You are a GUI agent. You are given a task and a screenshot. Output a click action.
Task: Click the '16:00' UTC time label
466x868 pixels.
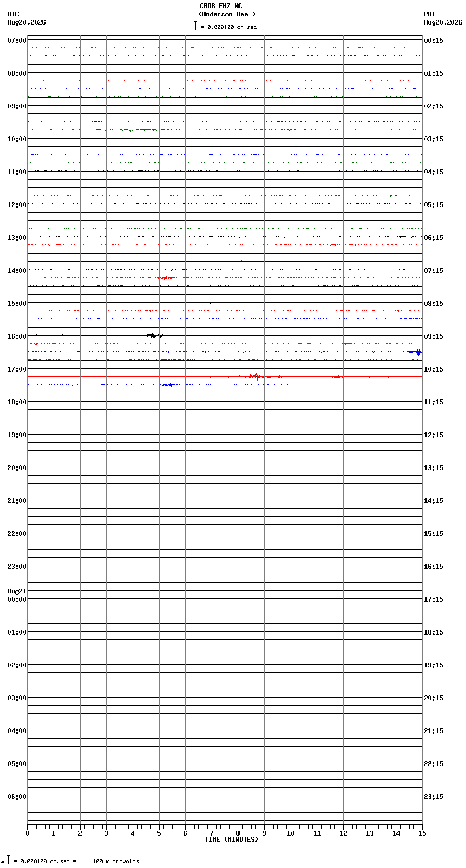click(x=17, y=336)
